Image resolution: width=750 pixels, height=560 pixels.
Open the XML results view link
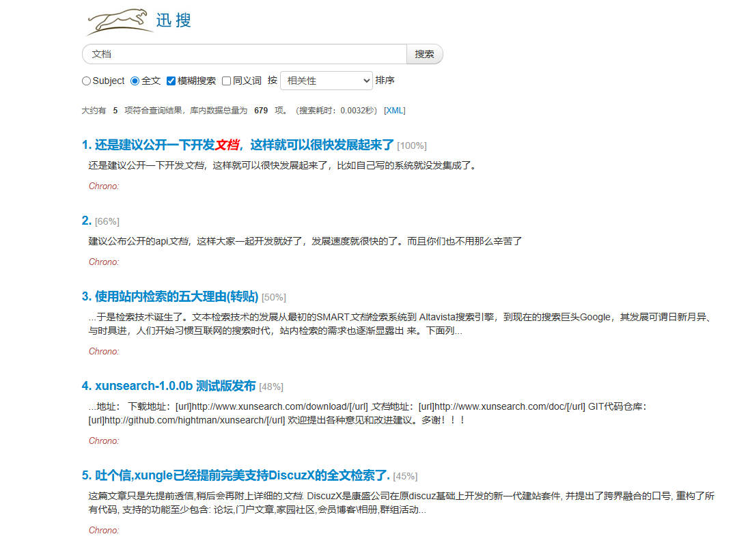395,110
